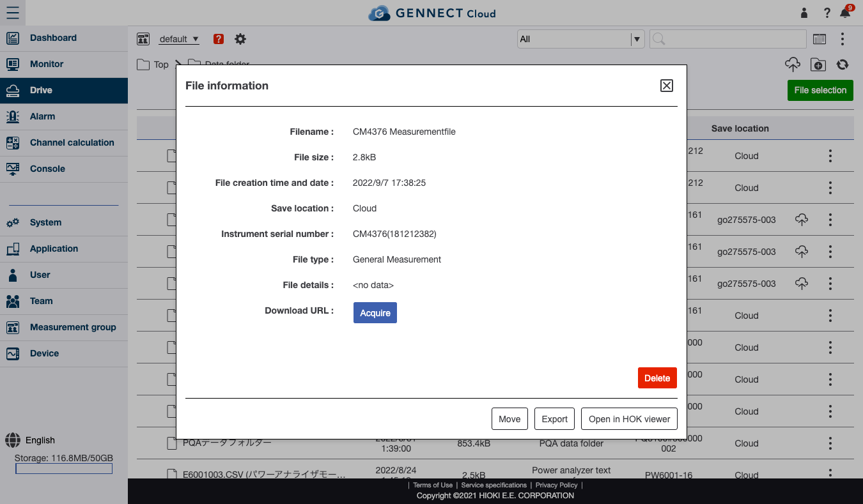Create a new folder with the folder-plus icon
The height and width of the screenshot is (504, 863).
(x=818, y=65)
